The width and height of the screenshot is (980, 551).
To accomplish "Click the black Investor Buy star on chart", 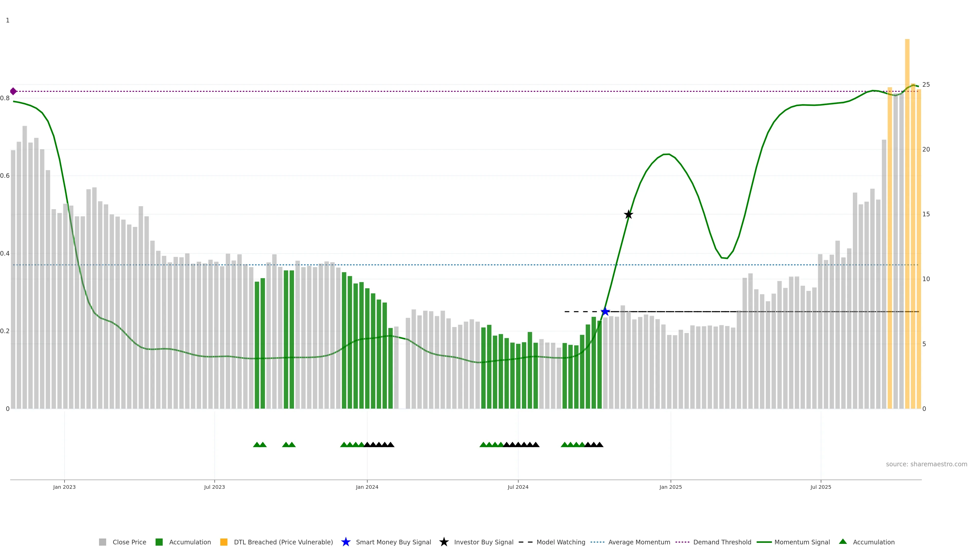I will [x=629, y=215].
